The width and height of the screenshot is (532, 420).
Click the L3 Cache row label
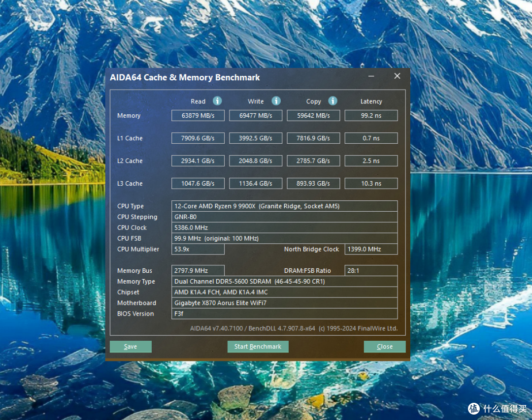pyautogui.click(x=130, y=183)
